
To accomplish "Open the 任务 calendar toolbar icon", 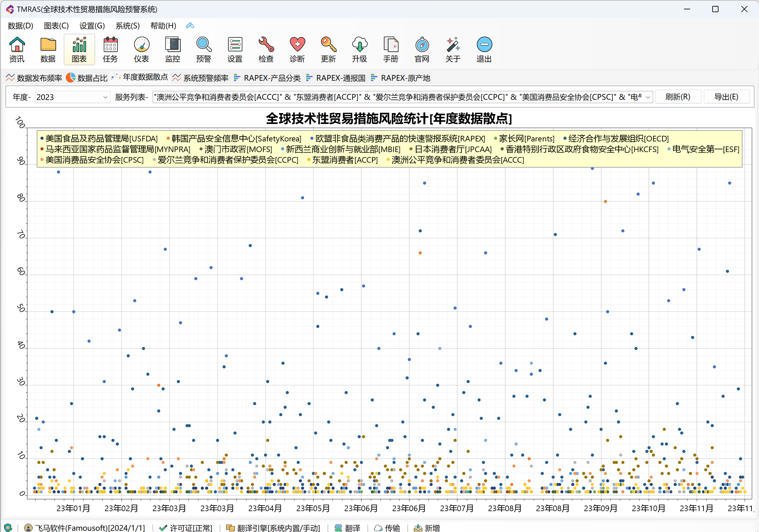I will click(110, 50).
